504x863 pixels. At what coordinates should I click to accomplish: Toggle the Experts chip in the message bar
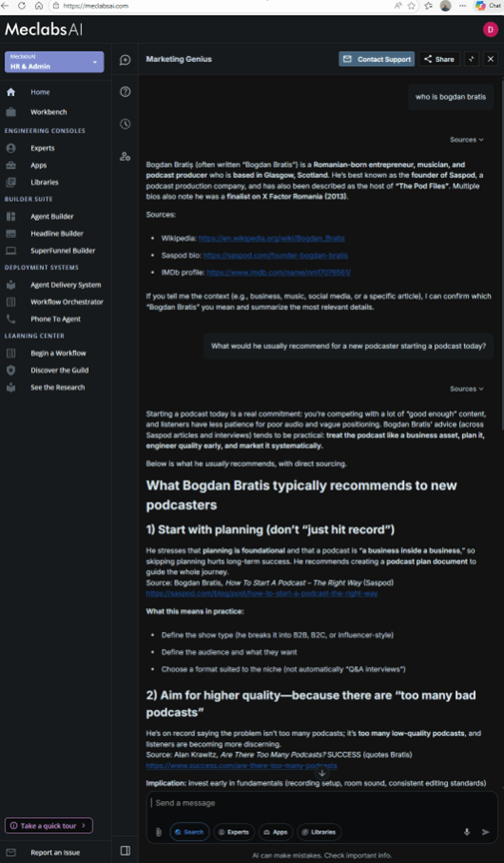(234, 832)
